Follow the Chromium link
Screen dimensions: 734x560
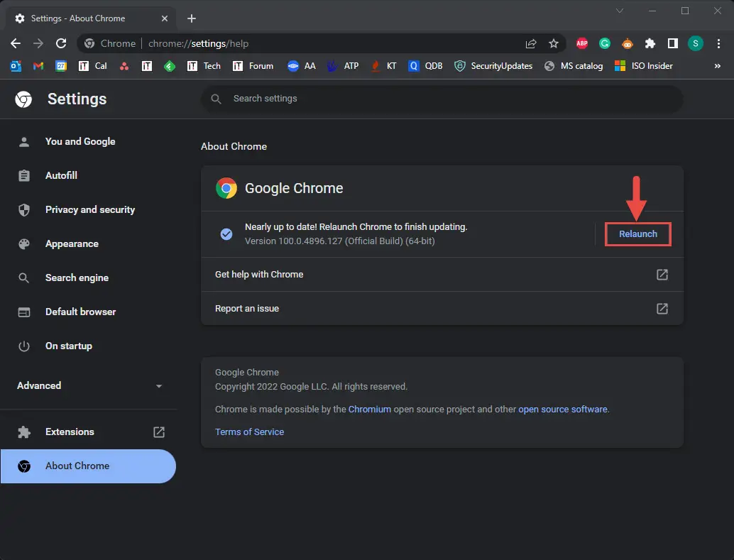pos(369,410)
